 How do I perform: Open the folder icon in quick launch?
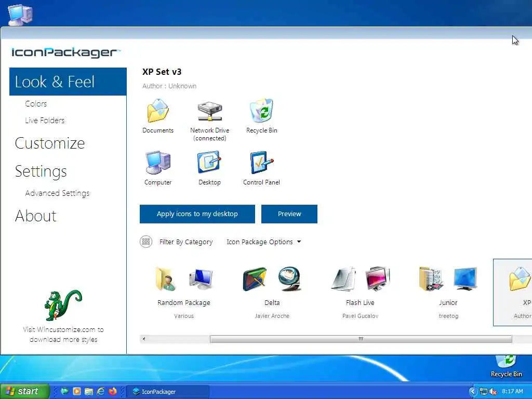tap(89, 391)
